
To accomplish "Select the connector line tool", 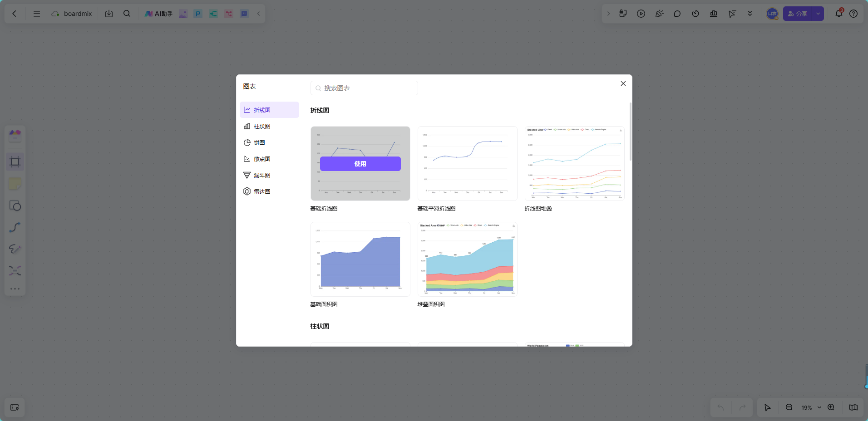I will click(15, 227).
